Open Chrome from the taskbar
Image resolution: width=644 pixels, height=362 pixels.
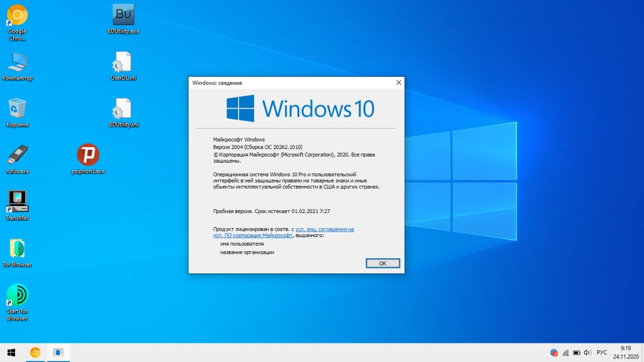35,352
